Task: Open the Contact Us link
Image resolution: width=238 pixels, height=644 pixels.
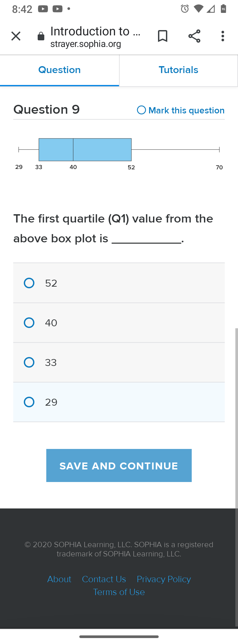Action: (x=104, y=579)
